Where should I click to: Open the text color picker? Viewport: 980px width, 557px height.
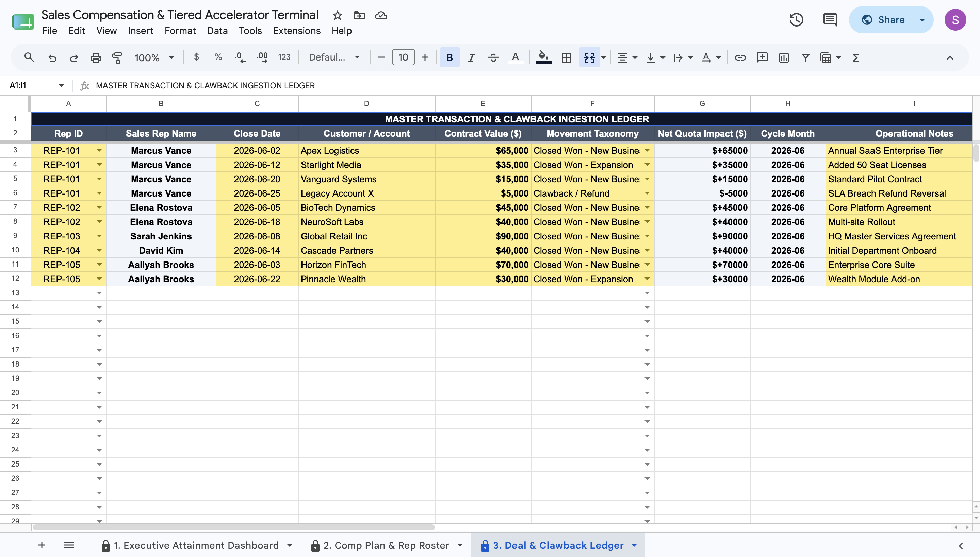tap(516, 58)
